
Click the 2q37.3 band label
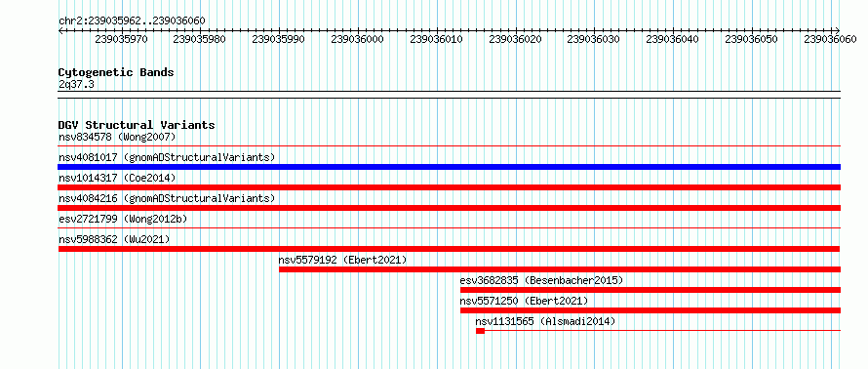(x=76, y=84)
